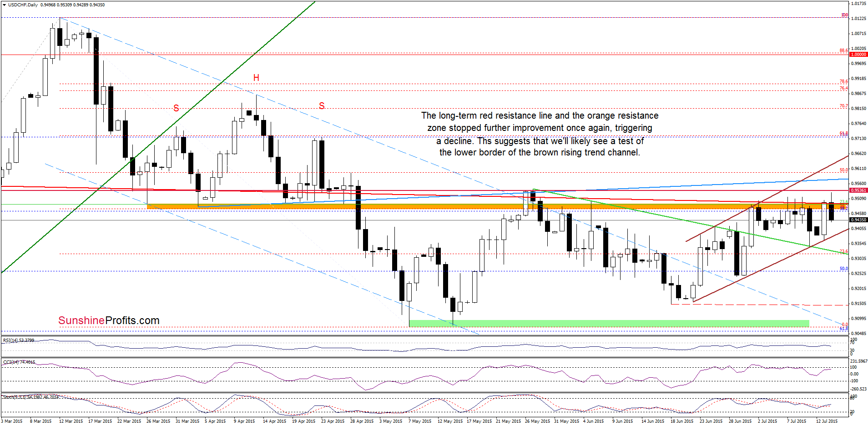Viewport: 868px width, 425px height.
Task: Click the 3 Mar 2015 date label
Action: [12, 421]
